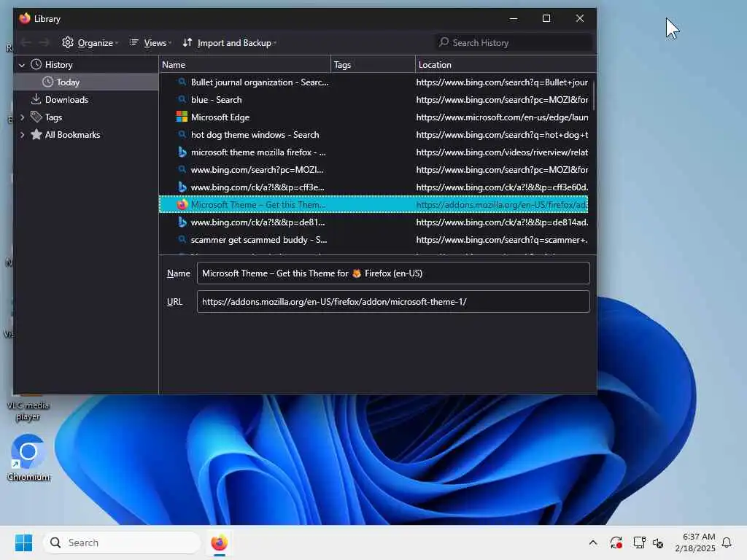Click the sync tray icon with red dot

(616, 542)
